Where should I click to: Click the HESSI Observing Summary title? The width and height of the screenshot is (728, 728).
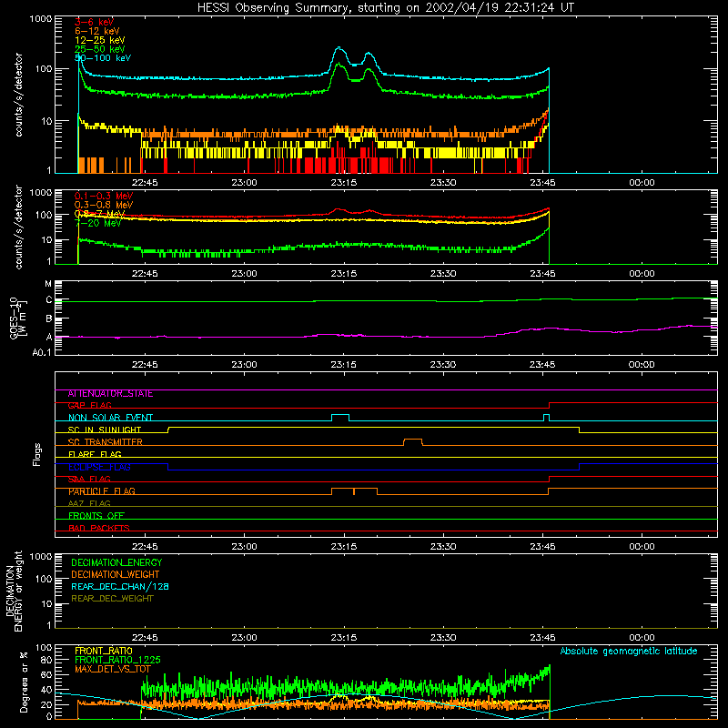385,8
